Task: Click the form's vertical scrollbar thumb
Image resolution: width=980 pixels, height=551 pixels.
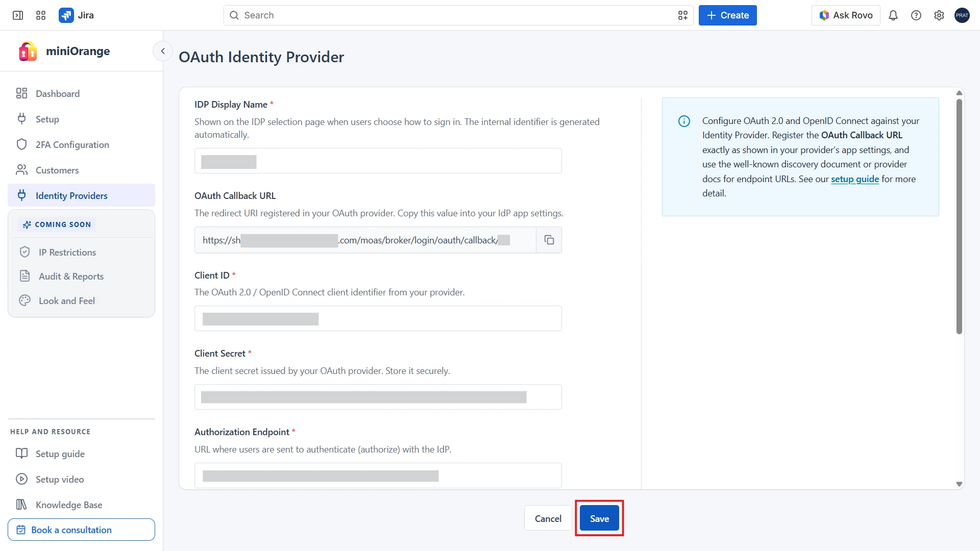Action: 959,217
